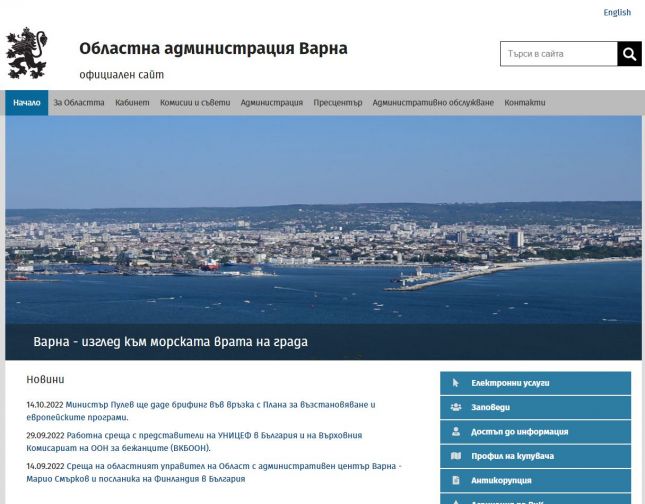645x504 pixels.
Task: Click the magnifying glass search button
Action: (x=629, y=54)
